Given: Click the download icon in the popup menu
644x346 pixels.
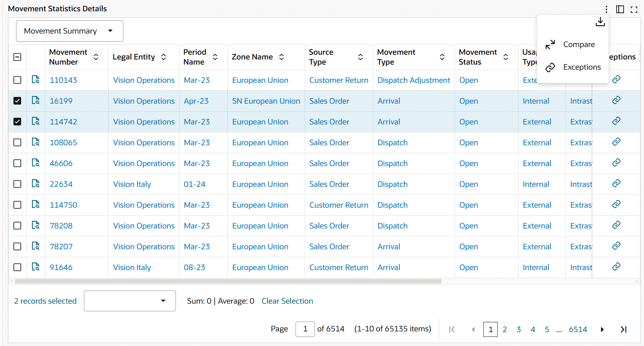Looking at the screenshot, I should (x=600, y=22).
